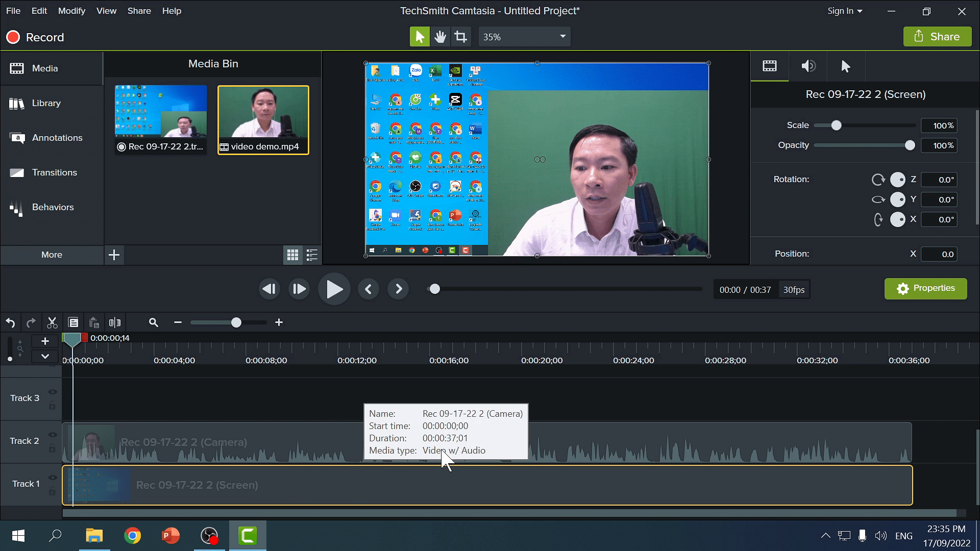Switch to the Media tab
This screenshot has height=551, width=980.
click(x=51, y=68)
